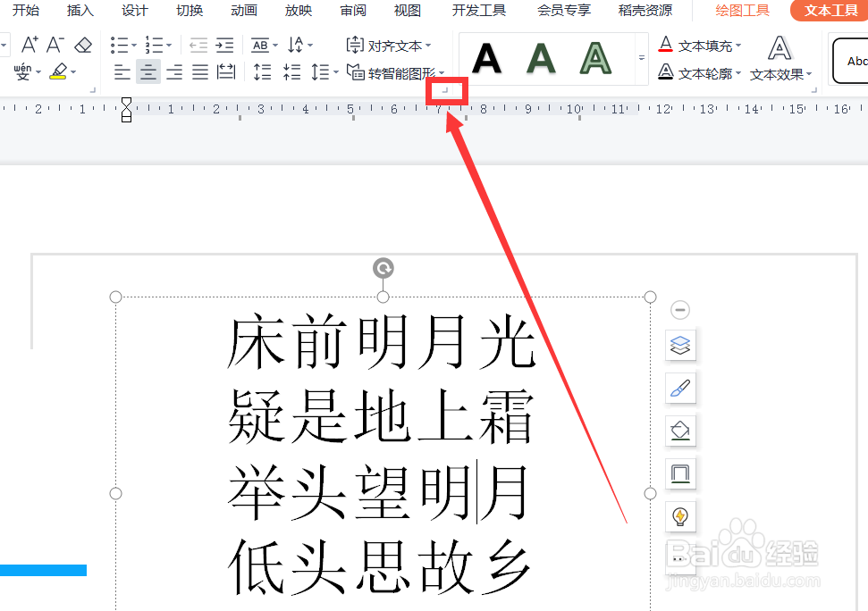The height and width of the screenshot is (611, 868).
Task: Click the increase font size A+ icon
Action: [29, 45]
